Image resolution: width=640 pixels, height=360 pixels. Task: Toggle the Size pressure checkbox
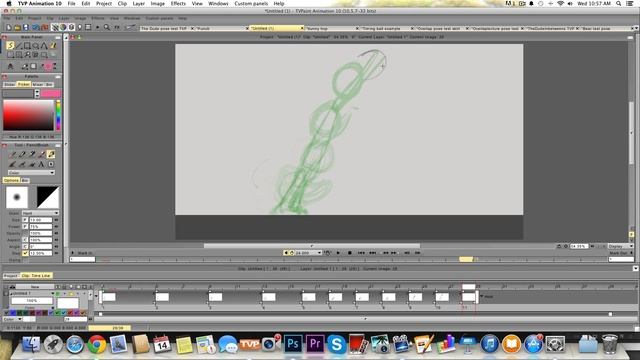pyautogui.click(x=25, y=220)
